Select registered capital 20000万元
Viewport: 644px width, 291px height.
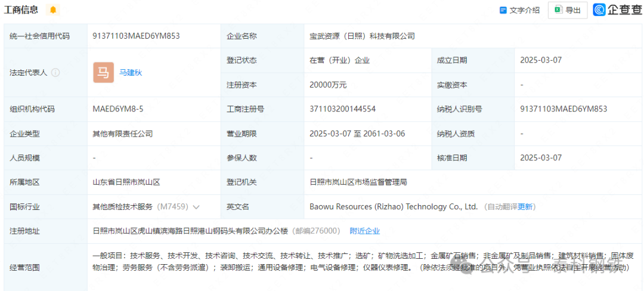coord(328,85)
